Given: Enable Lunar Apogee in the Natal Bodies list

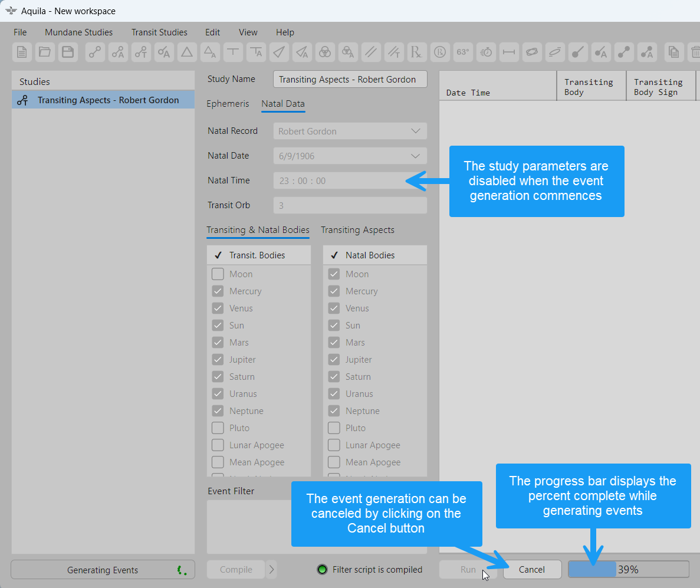Looking at the screenshot, I should 334,445.
